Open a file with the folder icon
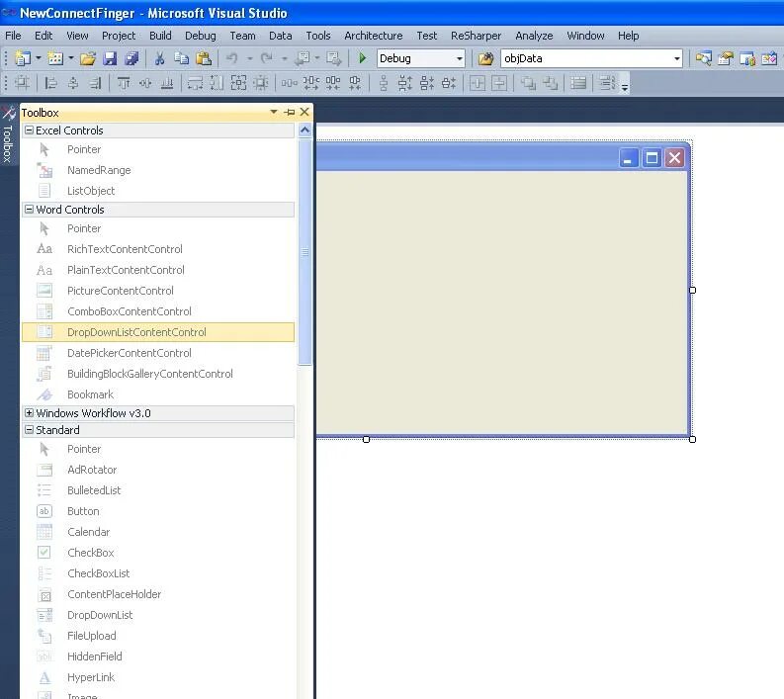Image resolution: width=784 pixels, height=699 pixels. point(88,58)
